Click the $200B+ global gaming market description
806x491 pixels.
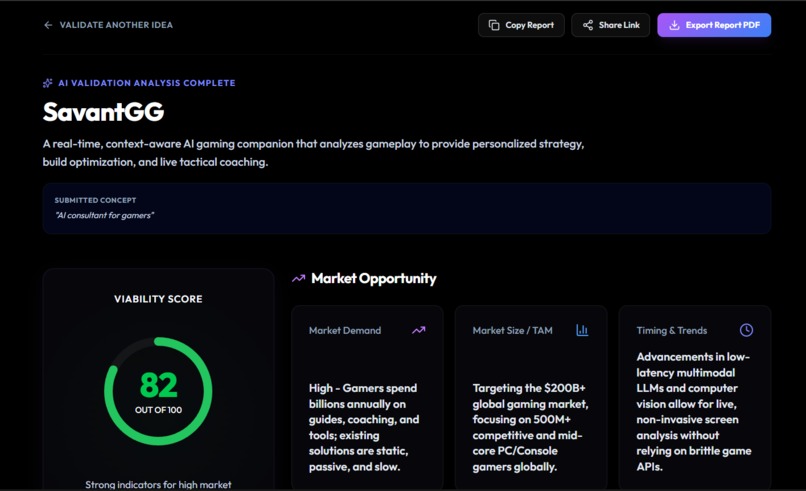coord(530,427)
